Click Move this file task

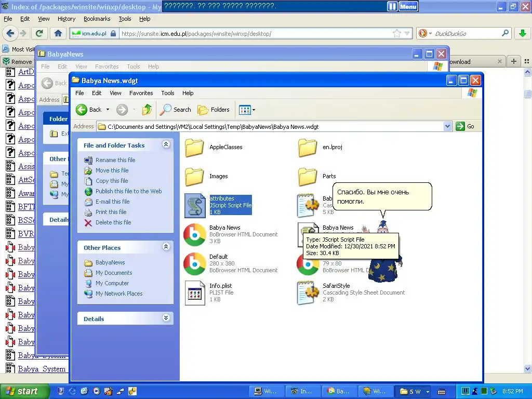[x=112, y=170]
